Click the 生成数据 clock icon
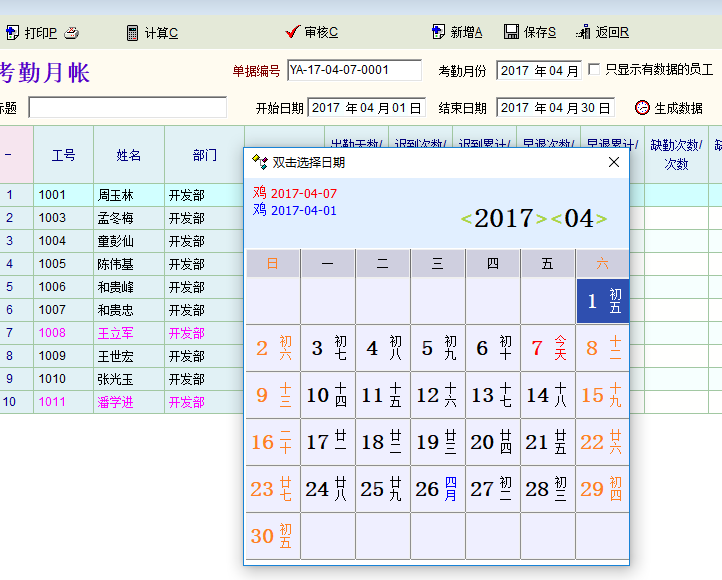The height and width of the screenshot is (580, 722). point(642,107)
